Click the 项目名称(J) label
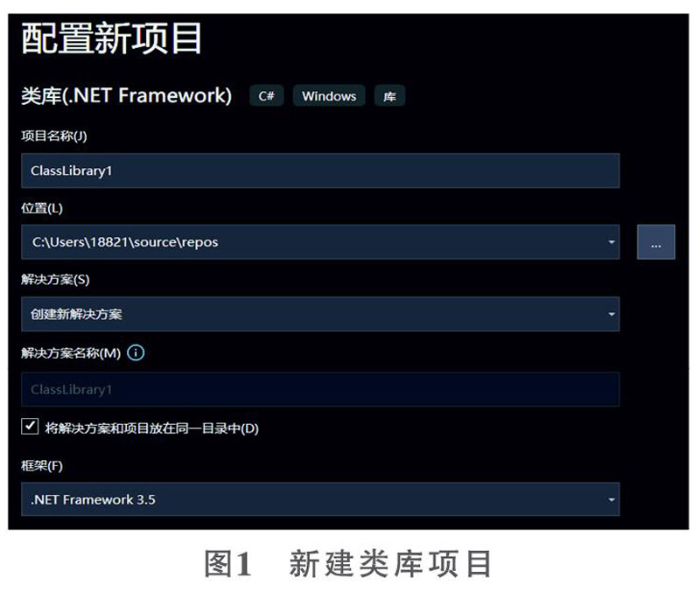Image resolution: width=700 pixels, height=592 pixels. 54,136
